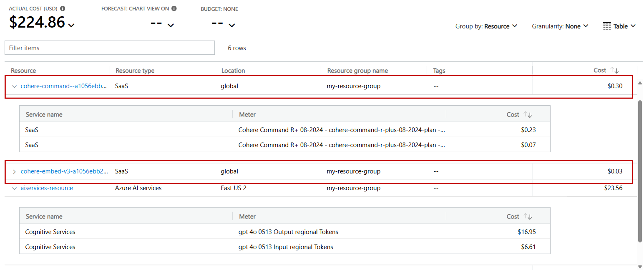Expand the cohere-embed-v3 resource row

(x=14, y=171)
